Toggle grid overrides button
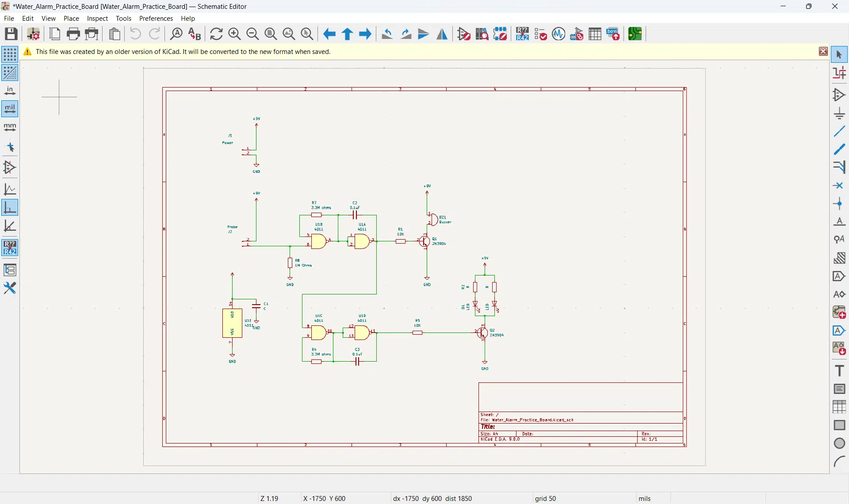Image resolution: width=849 pixels, height=504 pixels. click(10, 73)
